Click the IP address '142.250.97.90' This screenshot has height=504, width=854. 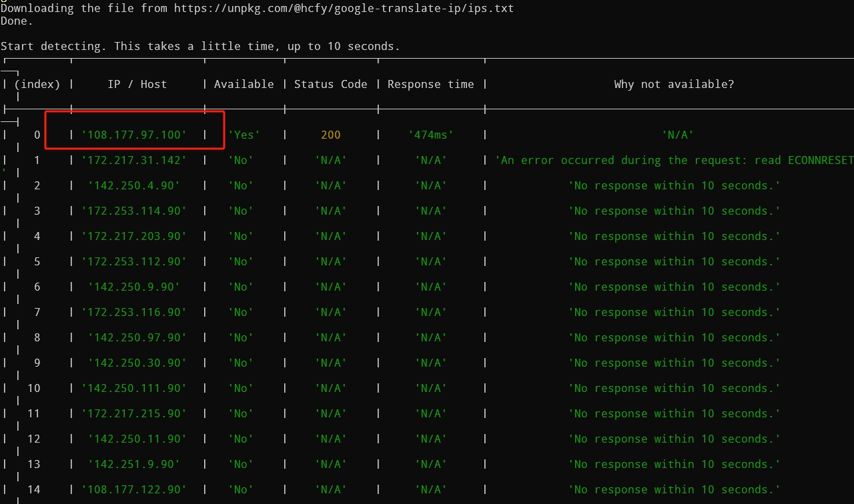point(134,337)
